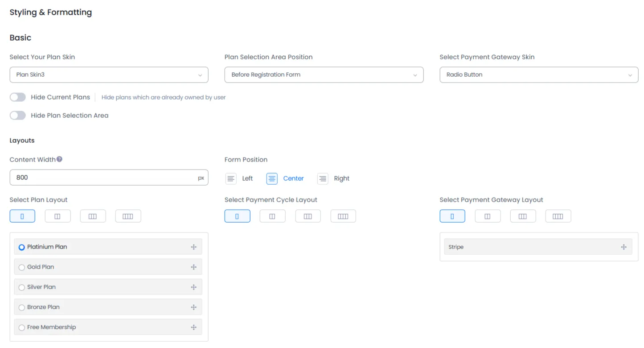Select the 3-column Plan Layout icon

point(93,216)
